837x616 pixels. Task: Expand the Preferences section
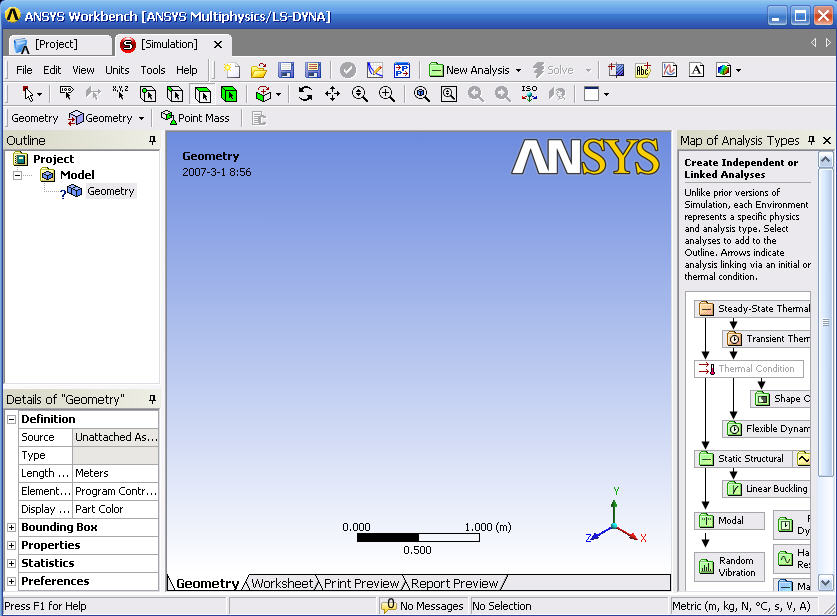[x=11, y=581]
